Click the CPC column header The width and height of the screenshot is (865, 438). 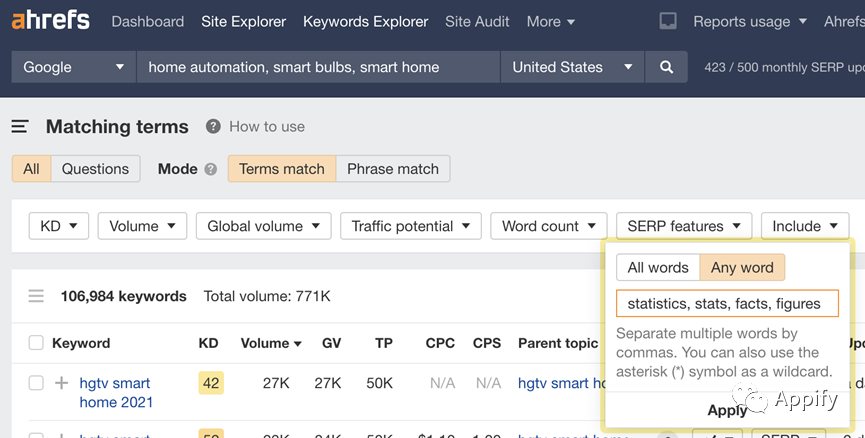[x=440, y=343]
